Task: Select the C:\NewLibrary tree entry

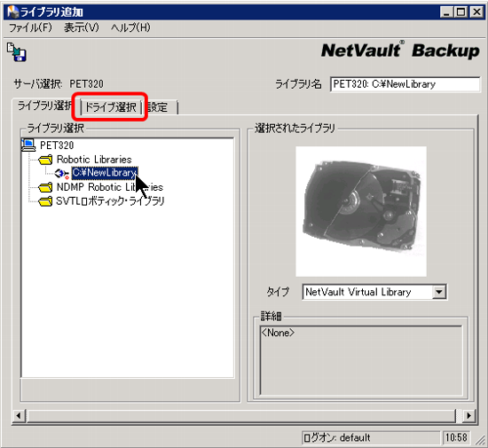Action: (105, 173)
